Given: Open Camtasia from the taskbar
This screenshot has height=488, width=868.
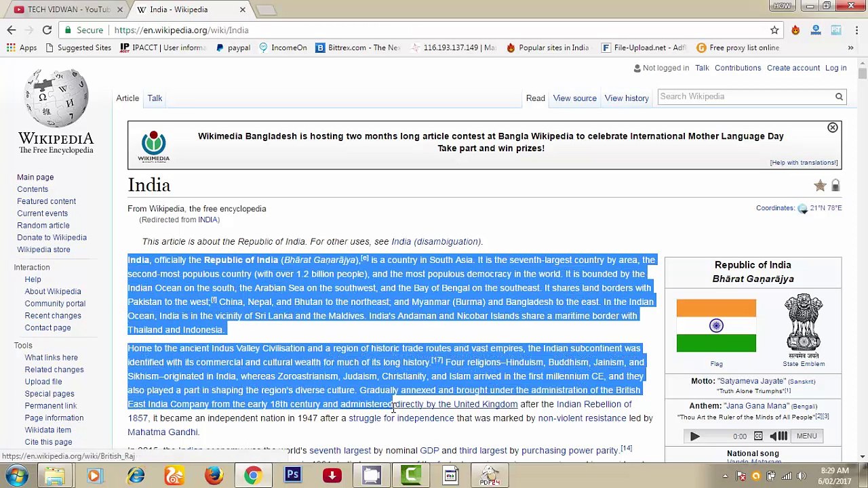Looking at the screenshot, I should click(x=411, y=476).
